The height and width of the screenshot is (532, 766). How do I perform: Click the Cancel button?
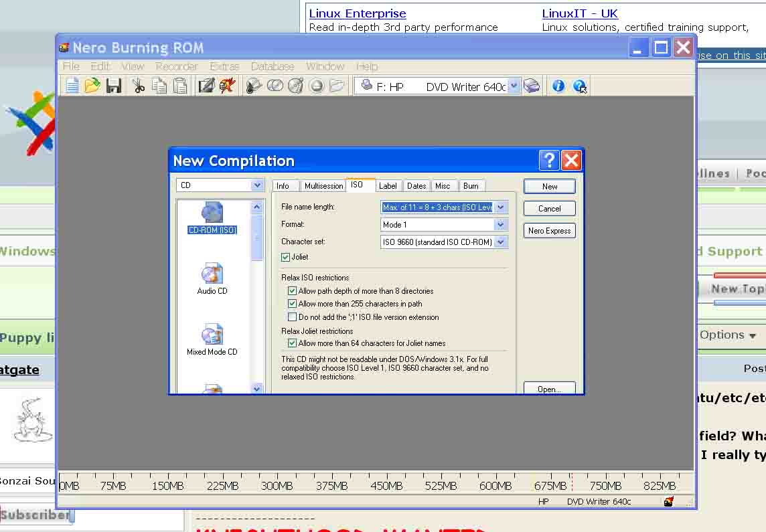[x=550, y=208]
